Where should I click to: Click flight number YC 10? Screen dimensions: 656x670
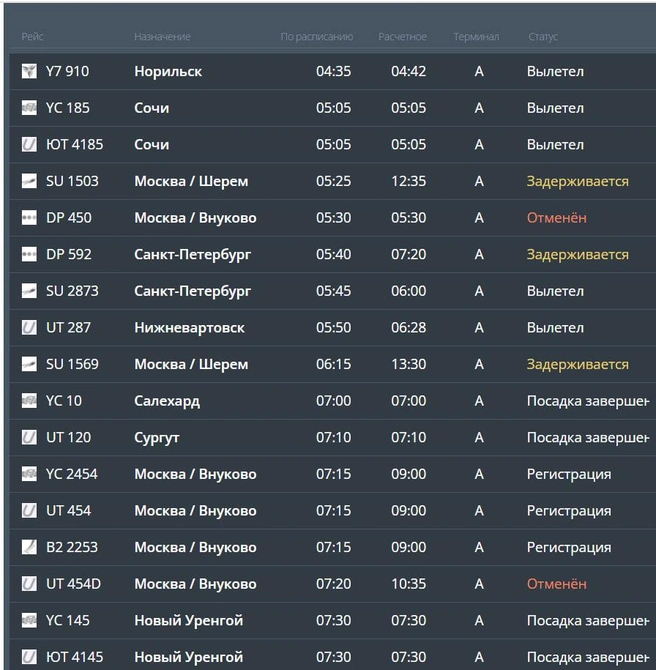tap(64, 401)
